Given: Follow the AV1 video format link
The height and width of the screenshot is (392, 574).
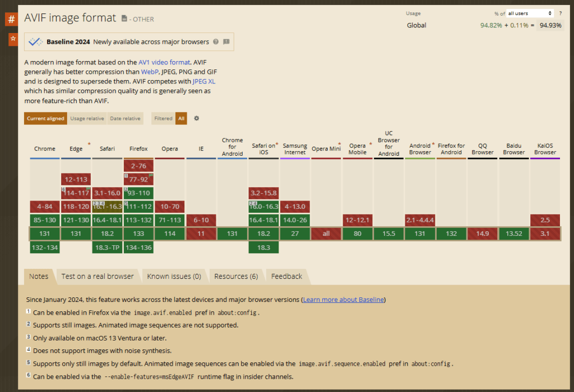Looking at the screenshot, I should (x=164, y=62).
